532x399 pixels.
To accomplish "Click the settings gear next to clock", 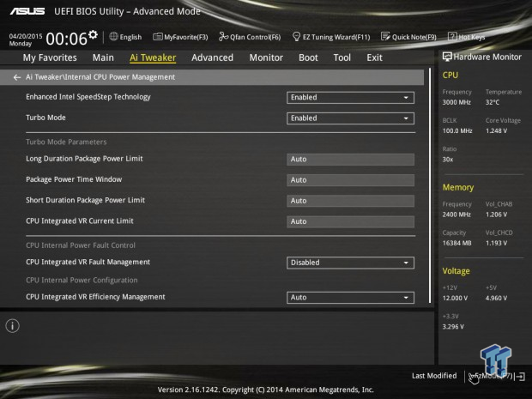I will click(93, 34).
